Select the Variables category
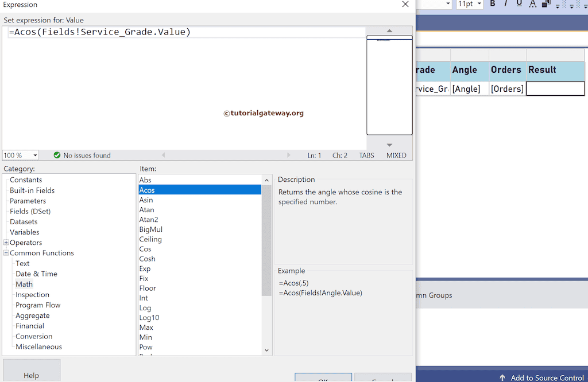Image resolution: width=588 pixels, height=382 pixels. pyautogui.click(x=24, y=232)
